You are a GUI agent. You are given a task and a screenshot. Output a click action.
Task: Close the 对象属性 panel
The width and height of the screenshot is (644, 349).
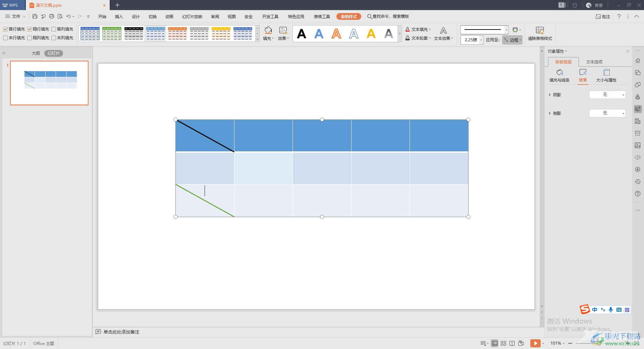click(x=628, y=51)
